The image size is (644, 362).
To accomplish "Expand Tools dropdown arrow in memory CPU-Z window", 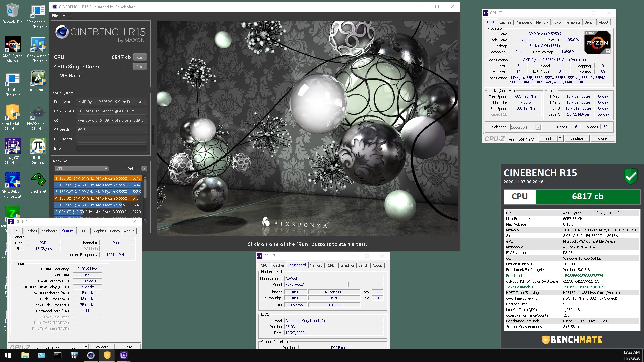I will pos(86,347).
